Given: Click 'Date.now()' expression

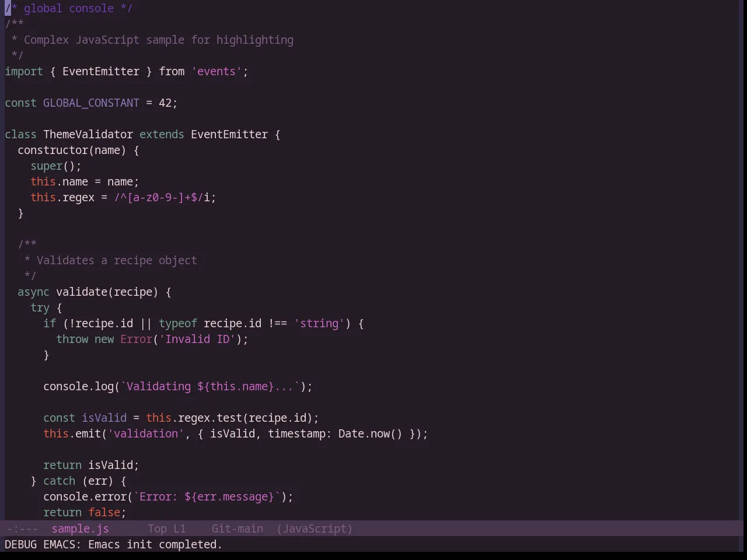Looking at the screenshot, I should (371, 433).
